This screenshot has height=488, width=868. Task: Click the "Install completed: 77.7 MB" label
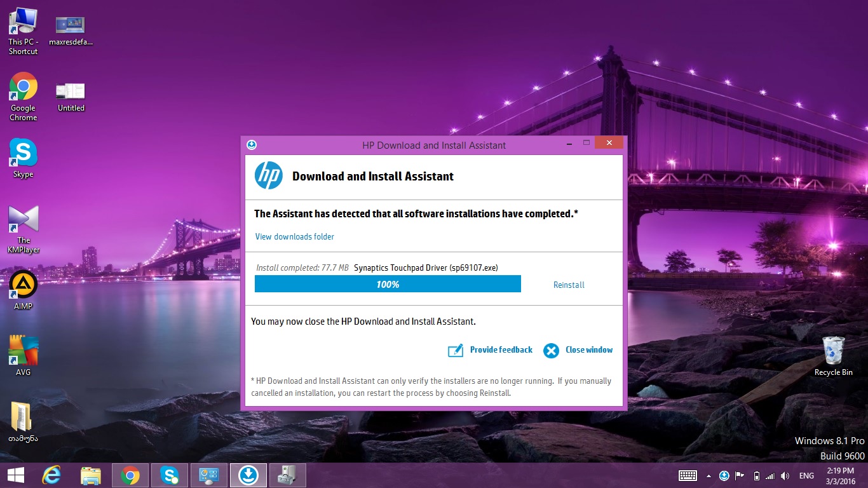click(x=302, y=268)
